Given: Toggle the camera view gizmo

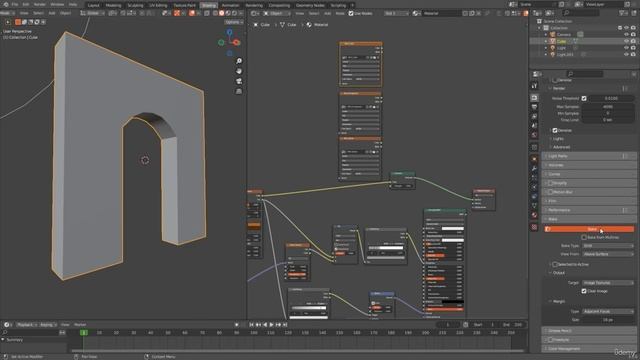Looking at the screenshot, I should point(239,81).
